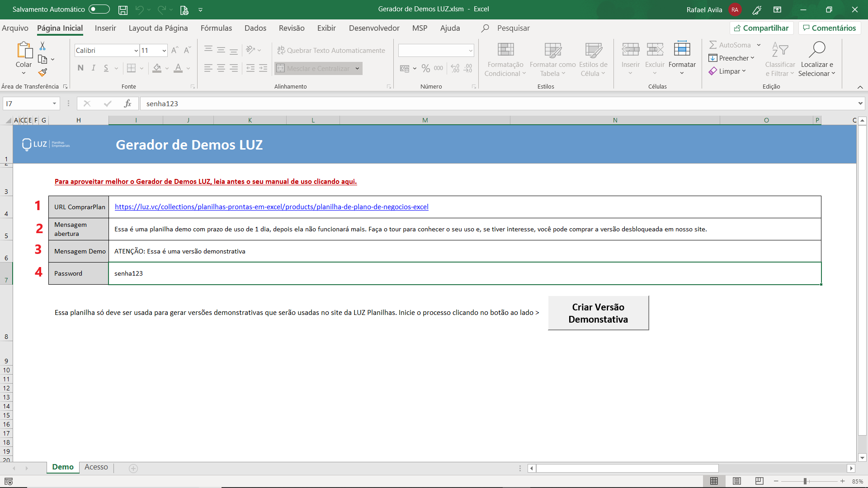Click the Format Painter brush icon
This screenshot has height=488, width=868.
point(42,72)
